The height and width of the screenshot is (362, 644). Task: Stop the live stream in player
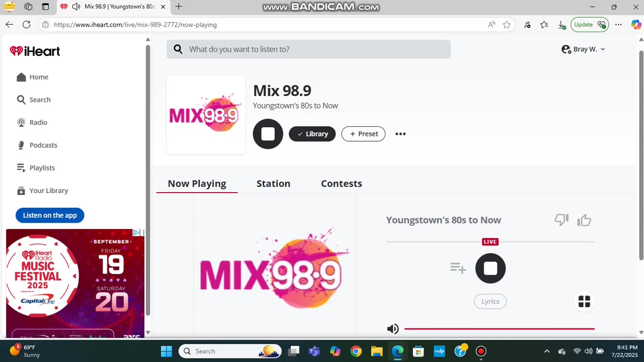pos(491,268)
